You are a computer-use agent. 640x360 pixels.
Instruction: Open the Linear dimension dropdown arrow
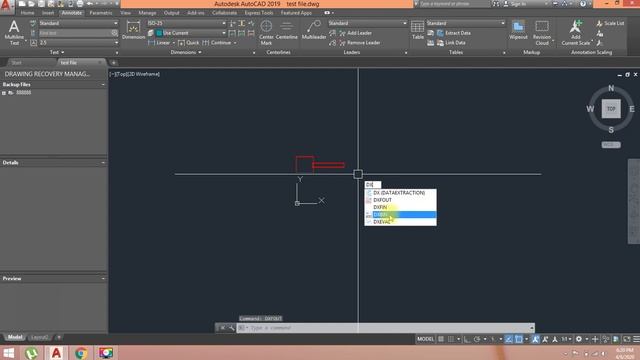173,43
